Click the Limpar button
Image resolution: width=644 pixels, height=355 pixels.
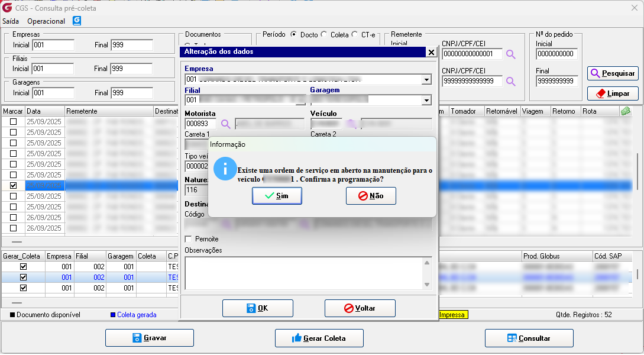[613, 93]
